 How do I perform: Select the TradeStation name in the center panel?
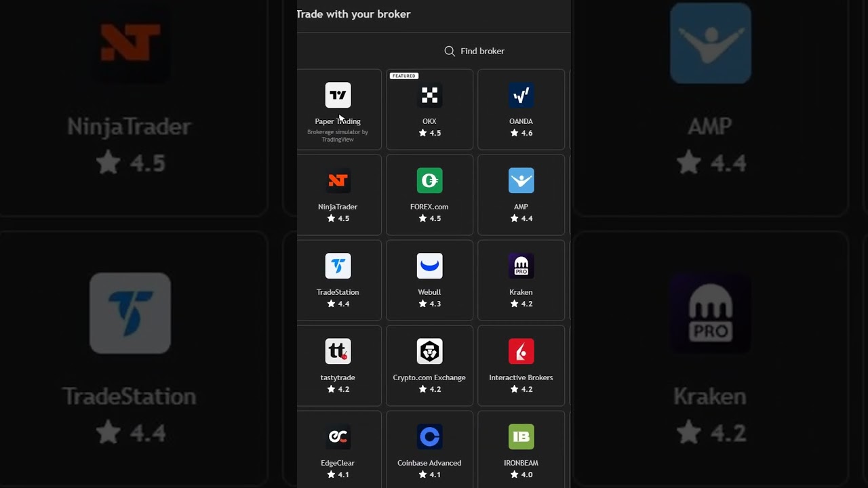338,292
